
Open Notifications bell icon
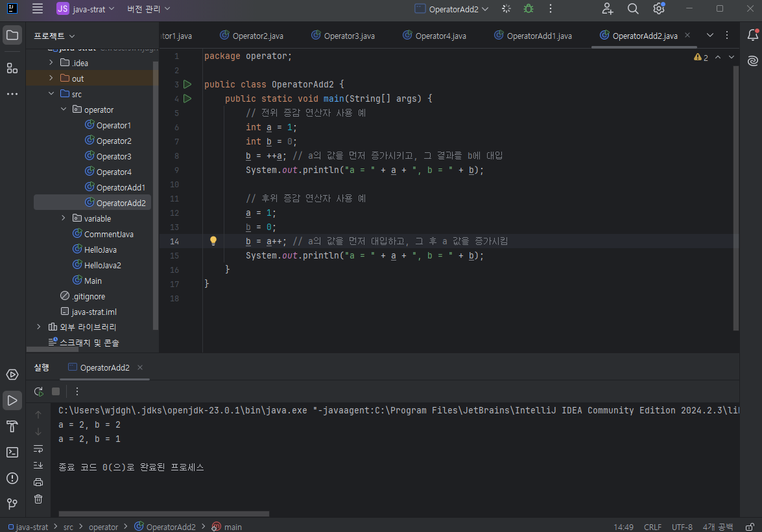[x=753, y=35]
